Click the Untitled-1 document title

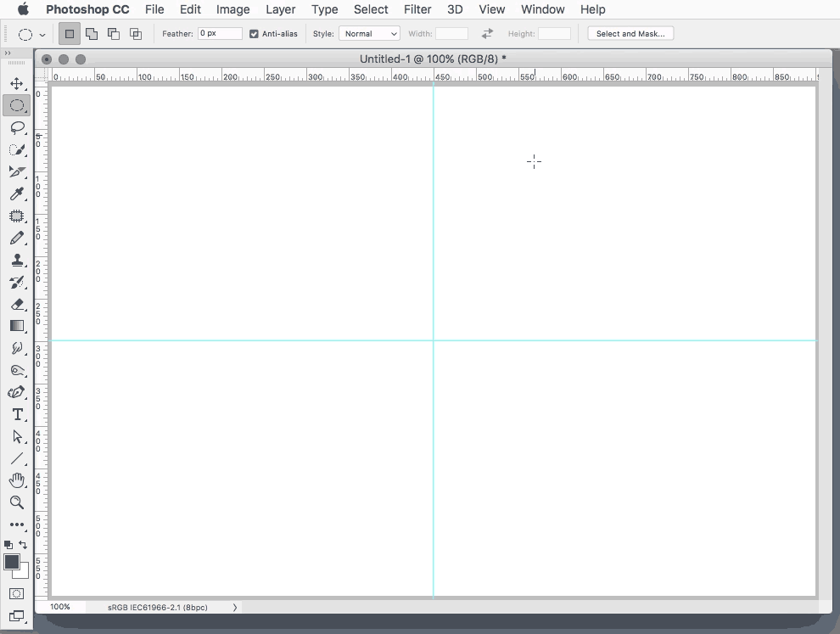pos(433,59)
